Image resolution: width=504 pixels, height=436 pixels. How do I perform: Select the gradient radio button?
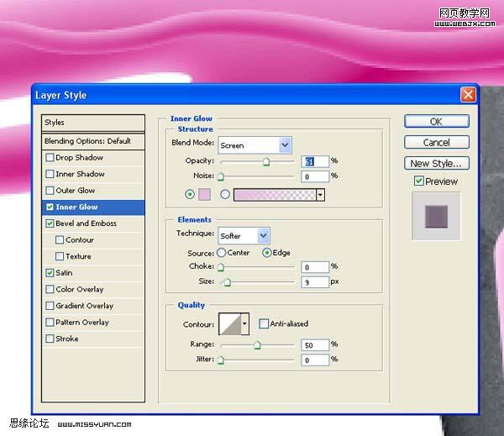point(225,194)
